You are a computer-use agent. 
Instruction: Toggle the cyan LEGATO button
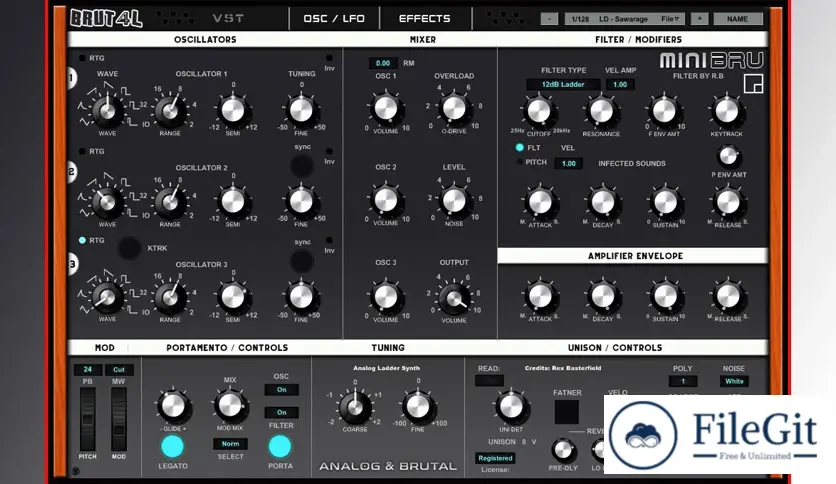tap(172, 447)
